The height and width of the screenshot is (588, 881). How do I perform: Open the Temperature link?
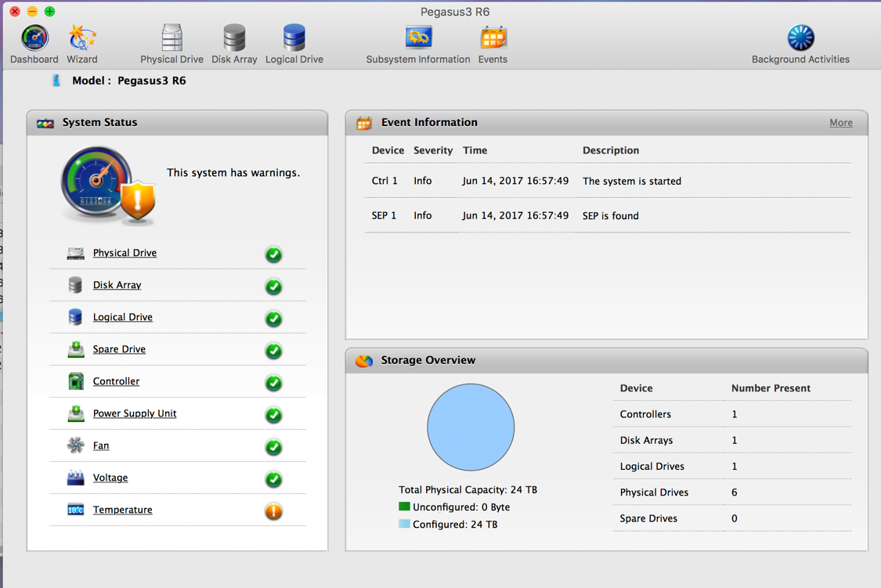(122, 510)
